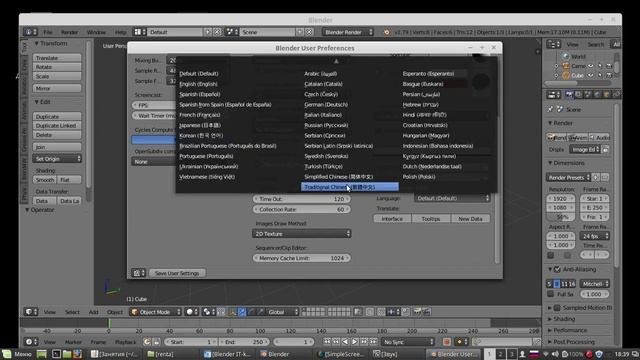The height and width of the screenshot is (360, 640).
Task: Click the Render button with camera icon
Action: coord(557,138)
